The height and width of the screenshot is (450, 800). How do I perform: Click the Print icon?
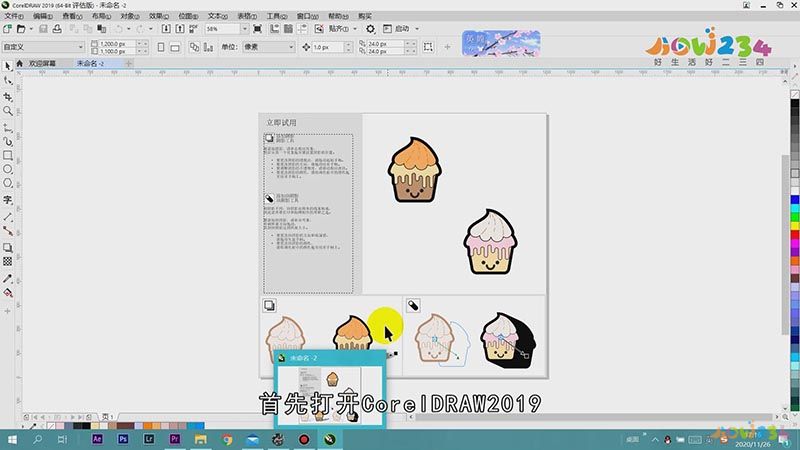pyautogui.click(x=57, y=29)
